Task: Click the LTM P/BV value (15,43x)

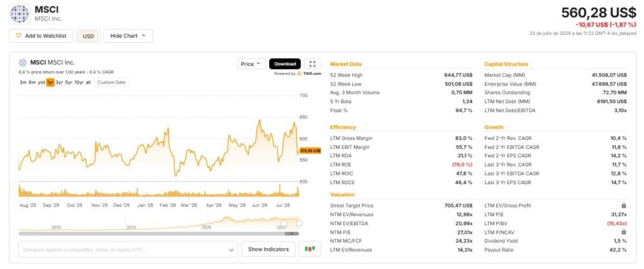Action: (x=617, y=223)
